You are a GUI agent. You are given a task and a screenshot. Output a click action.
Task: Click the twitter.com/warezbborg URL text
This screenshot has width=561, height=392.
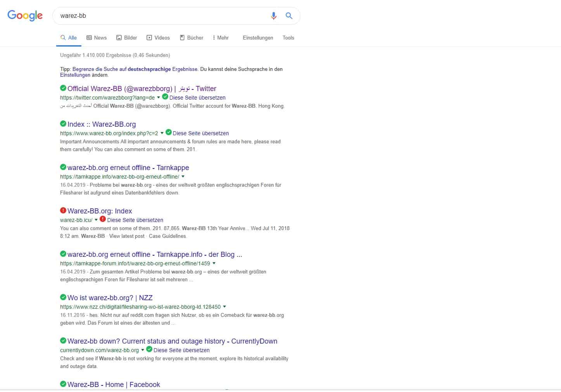point(107,98)
